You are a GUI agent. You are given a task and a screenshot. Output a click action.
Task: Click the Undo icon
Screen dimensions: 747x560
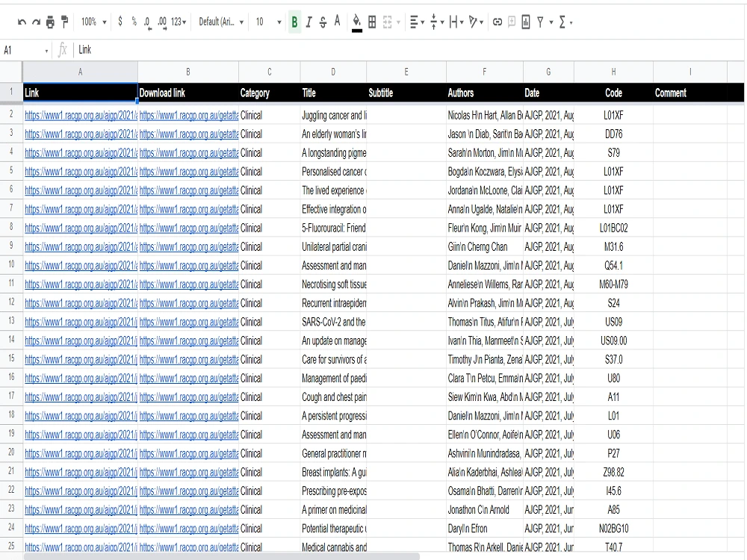click(x=22, y=22)
